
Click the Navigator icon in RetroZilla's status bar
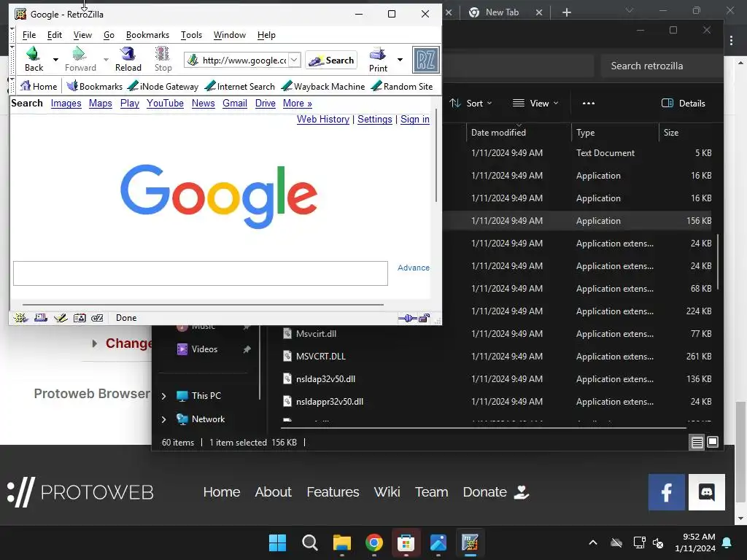[x=20, y=318]
